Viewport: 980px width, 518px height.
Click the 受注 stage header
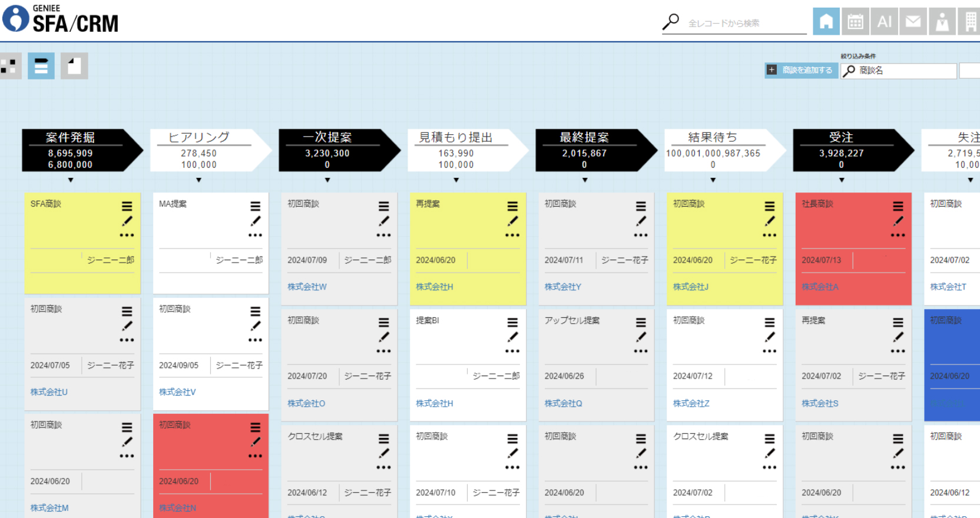coord(853,150)
